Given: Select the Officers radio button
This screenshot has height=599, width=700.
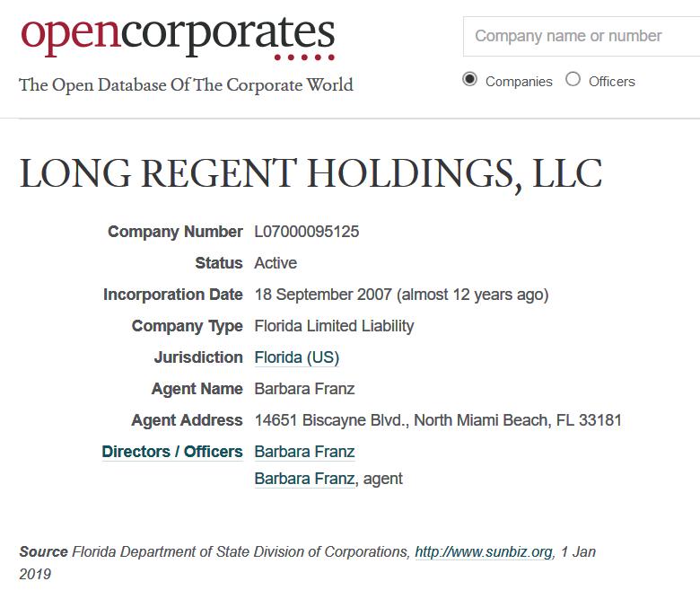Looking at the screenshot, I should 573,80.
